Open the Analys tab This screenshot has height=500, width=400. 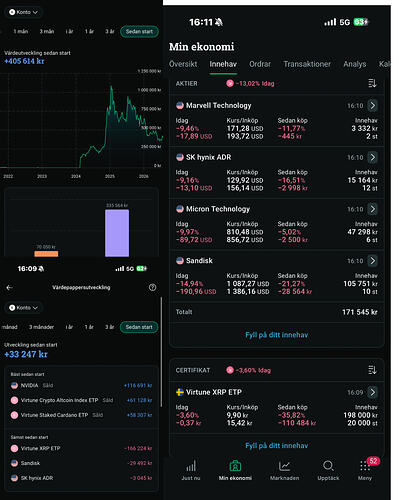(355, 64)
